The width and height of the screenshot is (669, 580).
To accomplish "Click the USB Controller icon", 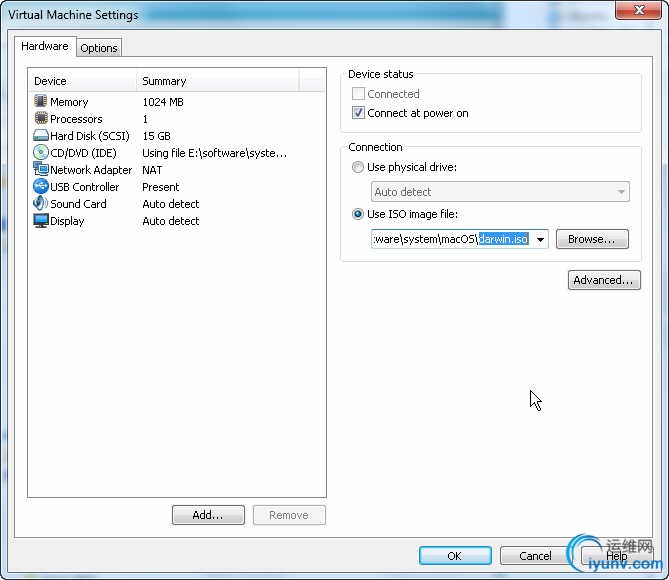I will point(41,186).
